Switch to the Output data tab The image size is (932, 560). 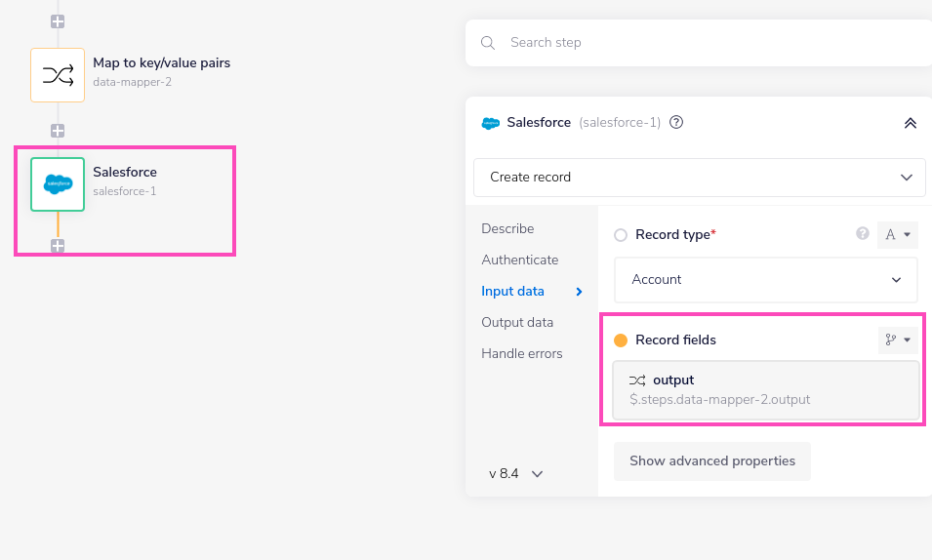516,322
